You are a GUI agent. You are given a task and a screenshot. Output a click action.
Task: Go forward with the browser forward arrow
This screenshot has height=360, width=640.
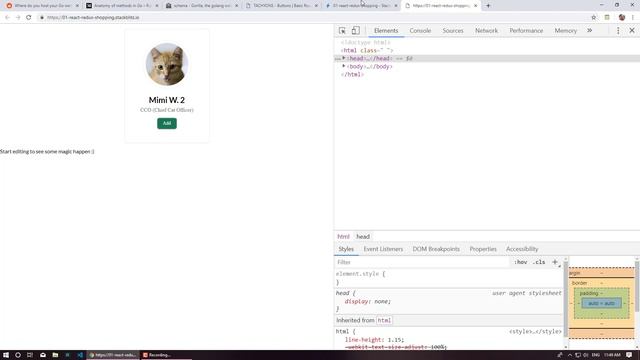[18, 18]
